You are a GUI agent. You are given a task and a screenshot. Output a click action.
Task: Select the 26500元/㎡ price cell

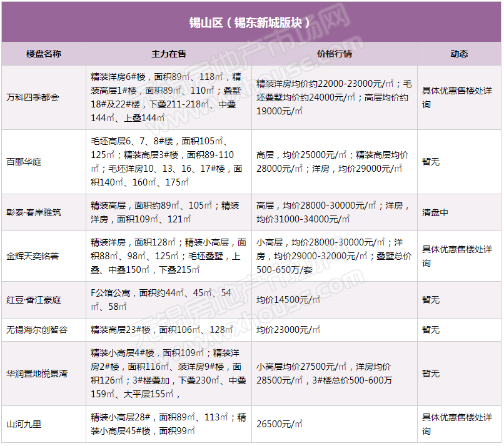pyautogui.click(x=280, y=424)
